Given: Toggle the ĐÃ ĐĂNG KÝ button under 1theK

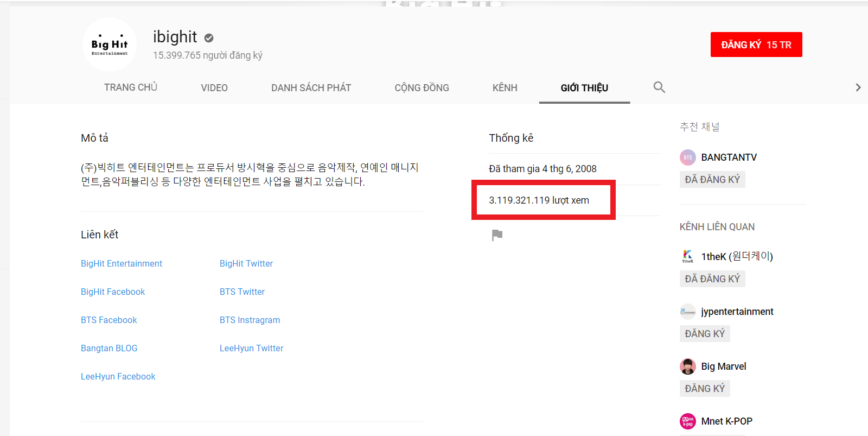Looking at the screenshot, I should click(712, 279).
